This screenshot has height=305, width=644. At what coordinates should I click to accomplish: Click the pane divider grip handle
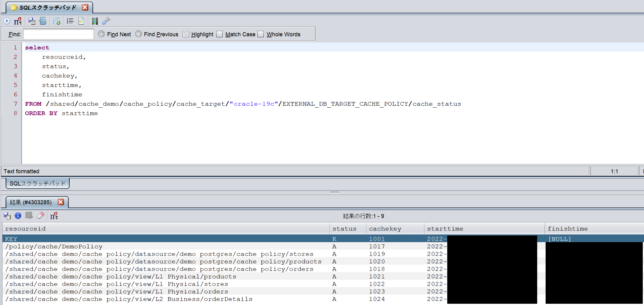pyautogui.click(x=334, y=193)
